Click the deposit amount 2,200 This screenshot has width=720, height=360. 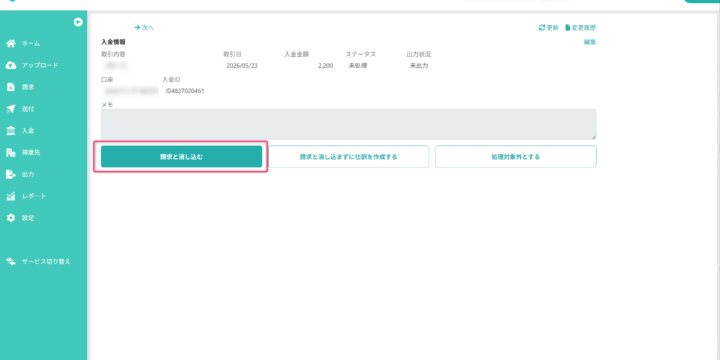326,66
